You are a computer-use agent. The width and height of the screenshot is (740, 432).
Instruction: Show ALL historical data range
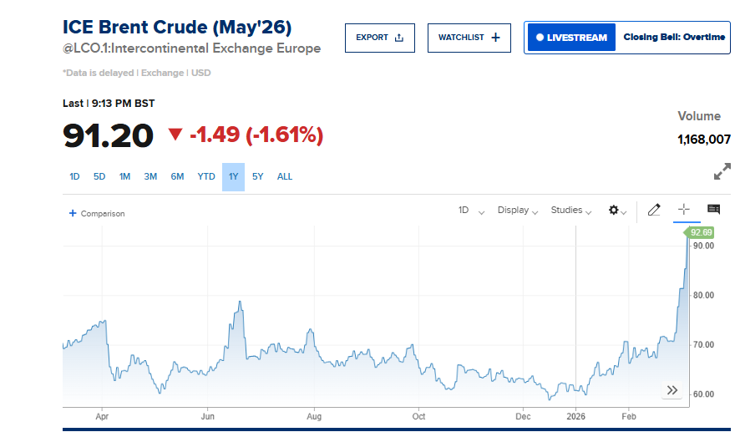[285, 177]
